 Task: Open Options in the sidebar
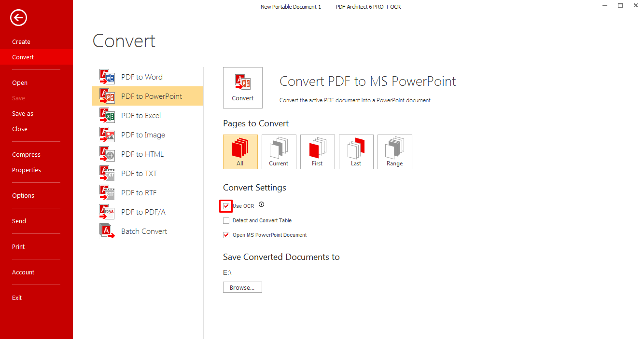(x=23, y=196)
